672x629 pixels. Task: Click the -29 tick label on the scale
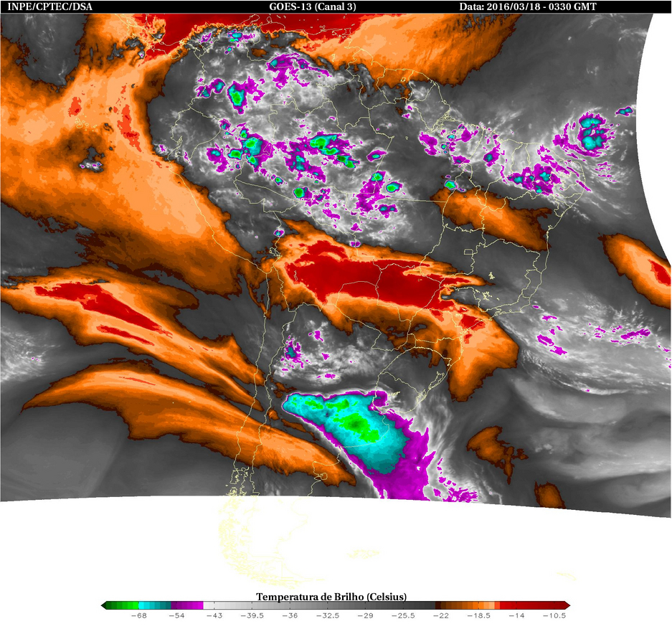(x=366, y=616)
